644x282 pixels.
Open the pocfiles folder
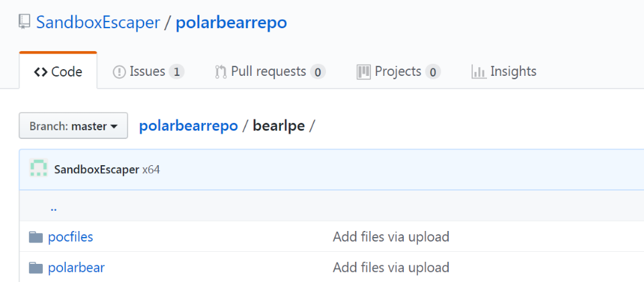pos(70,237)
